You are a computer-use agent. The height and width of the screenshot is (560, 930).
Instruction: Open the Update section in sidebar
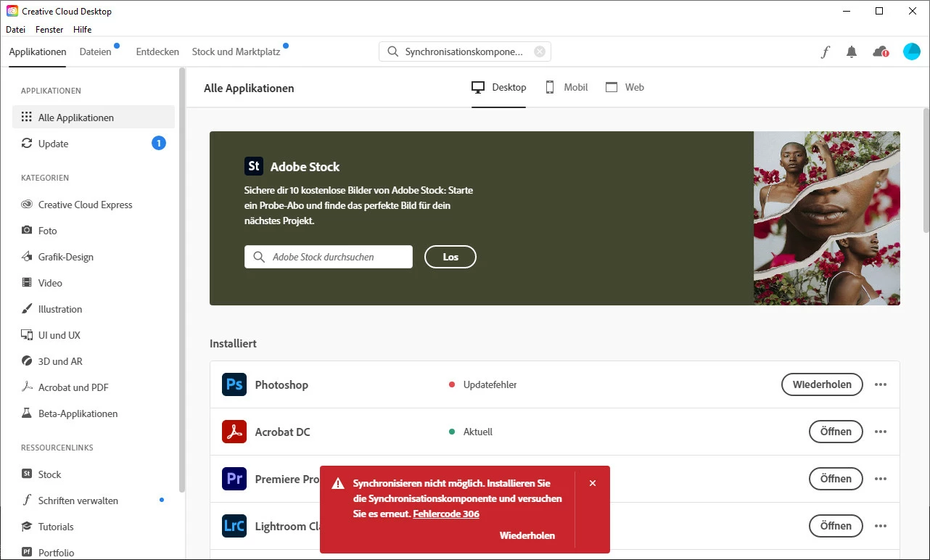tap(94, 144)
